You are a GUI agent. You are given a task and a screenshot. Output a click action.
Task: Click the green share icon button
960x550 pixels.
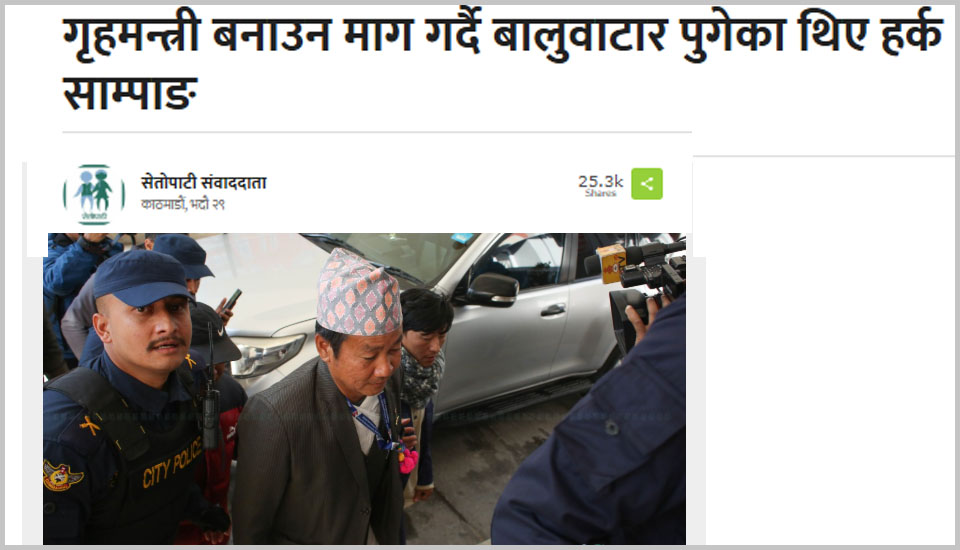[647, 184]
